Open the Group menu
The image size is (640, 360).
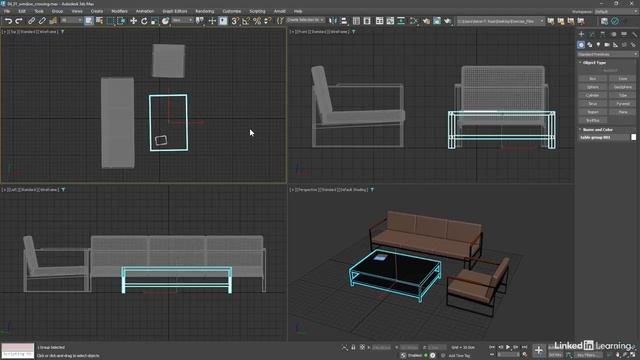57,11
